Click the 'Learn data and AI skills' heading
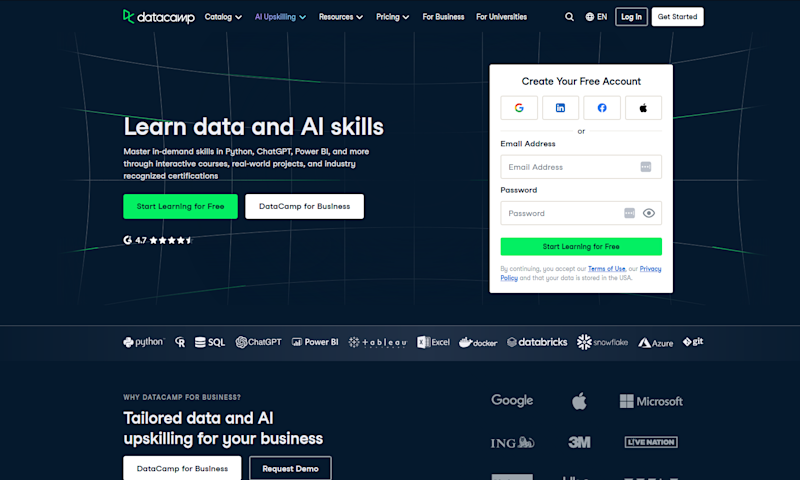This screenshot has height=480, width=800. 253,127
